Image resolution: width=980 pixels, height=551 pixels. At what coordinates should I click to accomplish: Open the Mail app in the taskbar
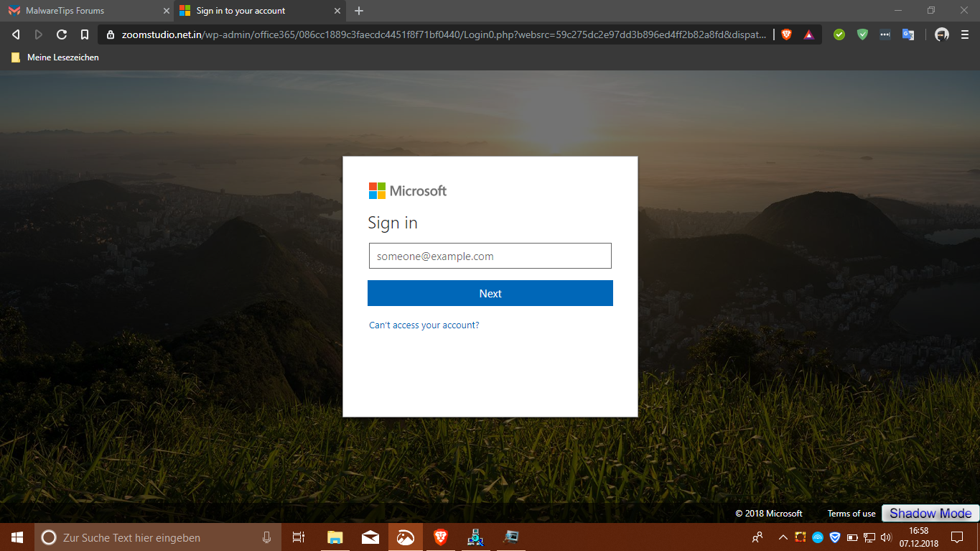(x=370, y=537)
